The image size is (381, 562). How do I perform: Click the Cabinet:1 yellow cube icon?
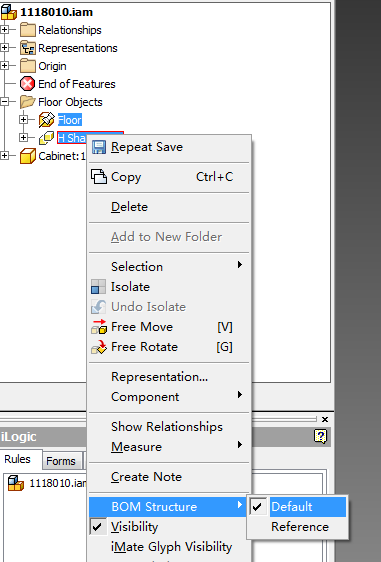28,156
